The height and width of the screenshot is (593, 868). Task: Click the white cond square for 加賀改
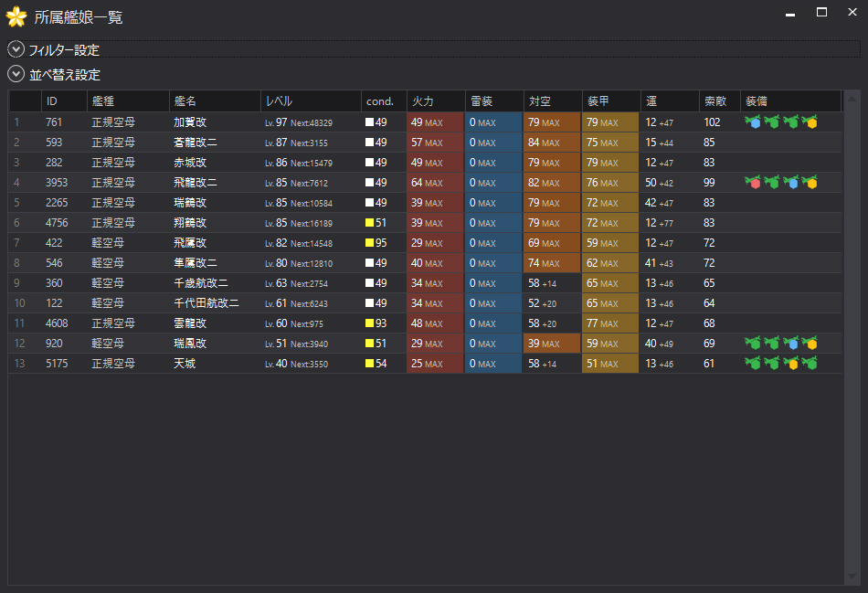369,122
